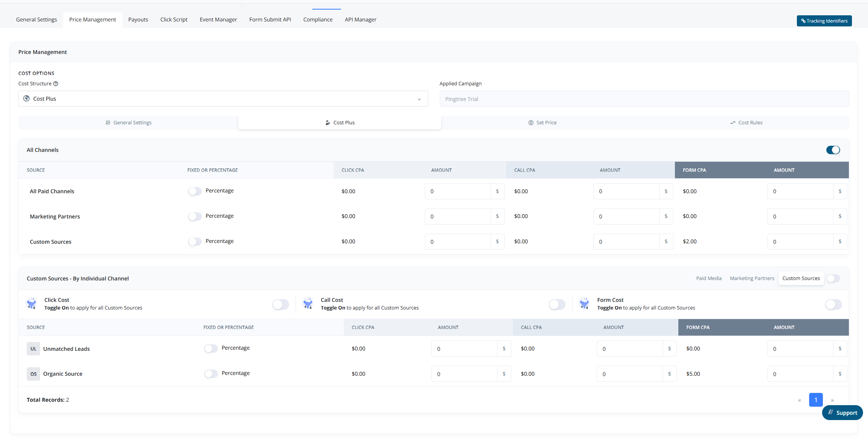The image size is (868, 448).
Task: Click the Click Cost funnel icon
Action: [x=32, y=304]
